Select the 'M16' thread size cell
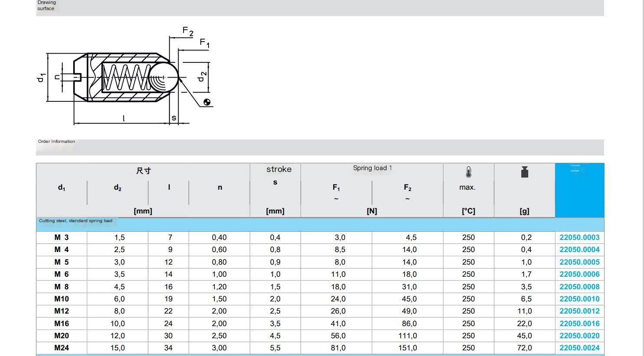This screenshot has width=644, height=356. click(62, 324)
